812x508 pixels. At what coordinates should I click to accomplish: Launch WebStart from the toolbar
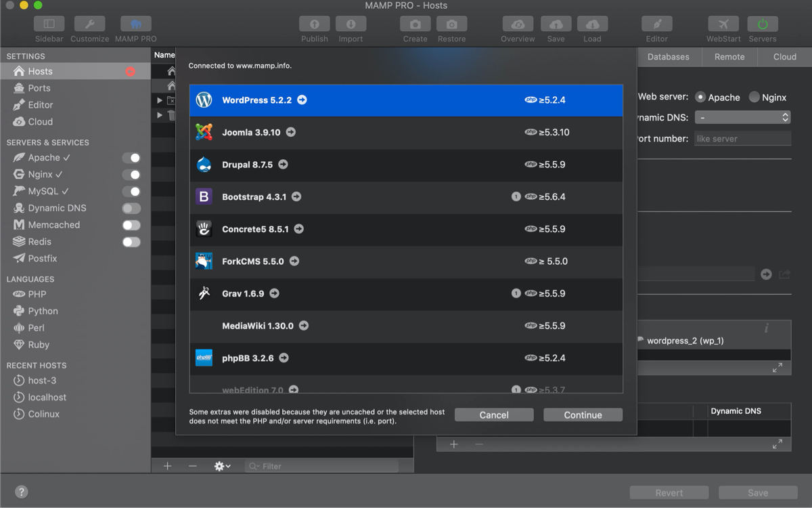tap(723, 24)
